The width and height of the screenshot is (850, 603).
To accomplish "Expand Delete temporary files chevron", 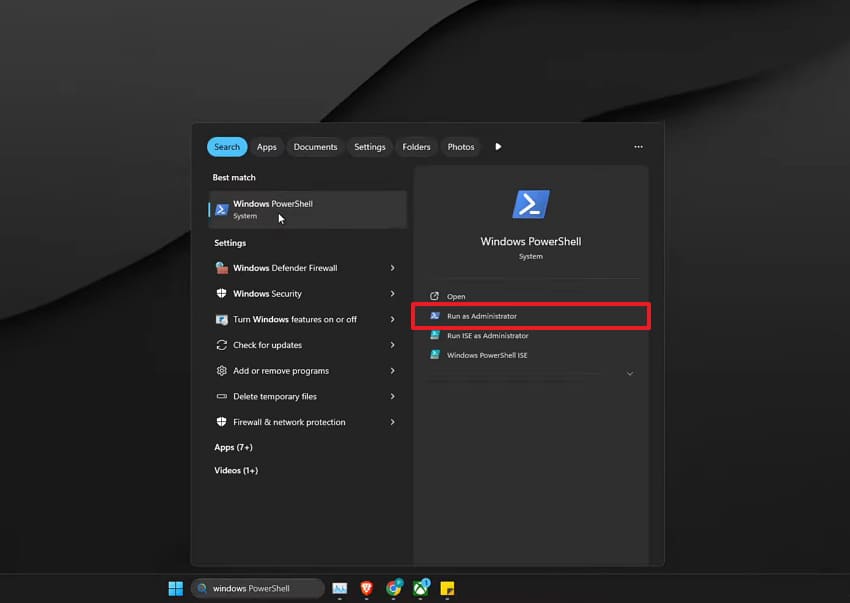I will point(392,396).
